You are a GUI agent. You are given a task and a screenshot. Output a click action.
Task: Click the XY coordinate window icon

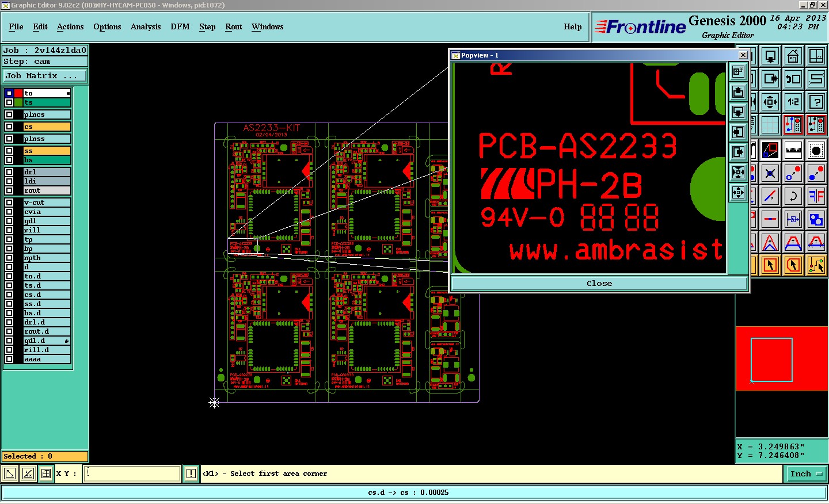point(816,56)
